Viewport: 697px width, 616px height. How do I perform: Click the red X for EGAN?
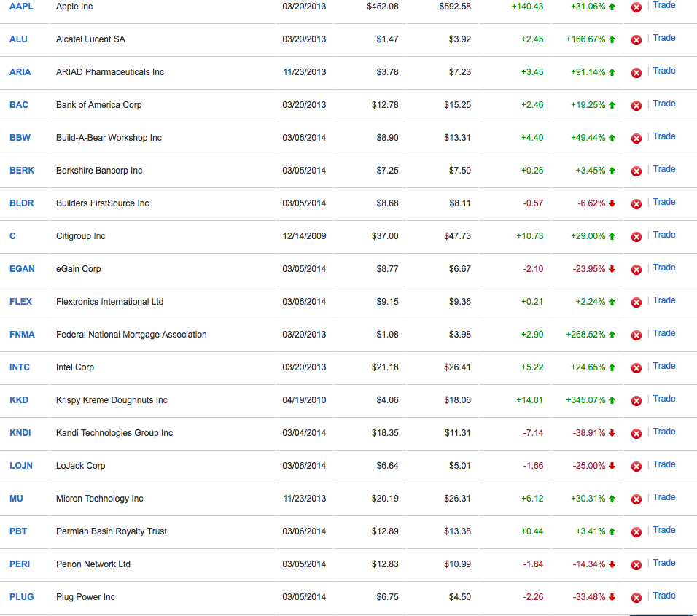pos(636,270)
